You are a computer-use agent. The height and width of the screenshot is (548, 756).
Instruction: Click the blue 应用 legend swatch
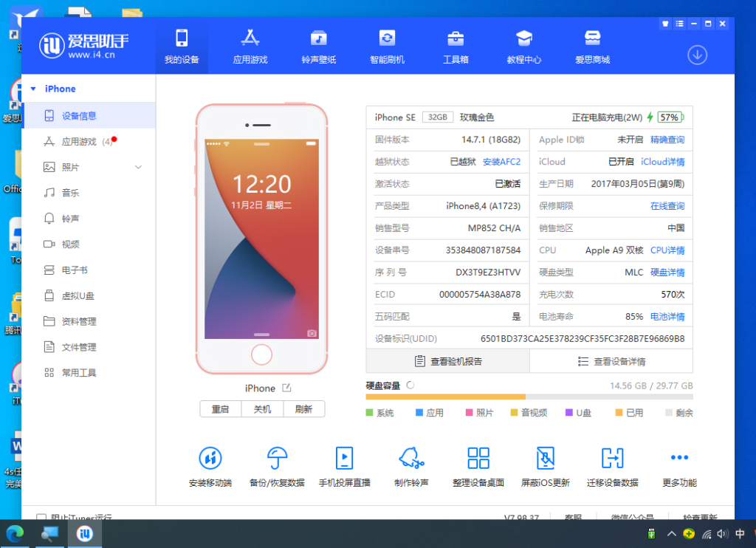(419, 412)
